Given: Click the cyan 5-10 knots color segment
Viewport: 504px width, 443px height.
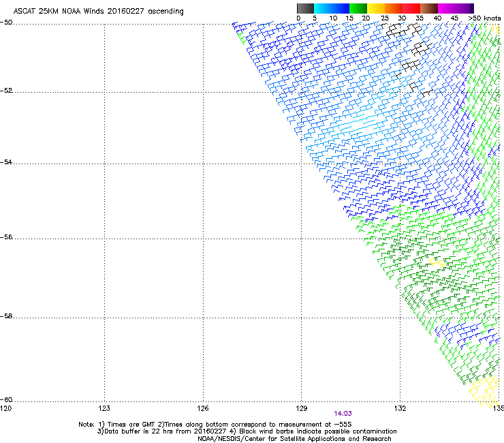Looking at the screenshot, I should tap(323, 8).
